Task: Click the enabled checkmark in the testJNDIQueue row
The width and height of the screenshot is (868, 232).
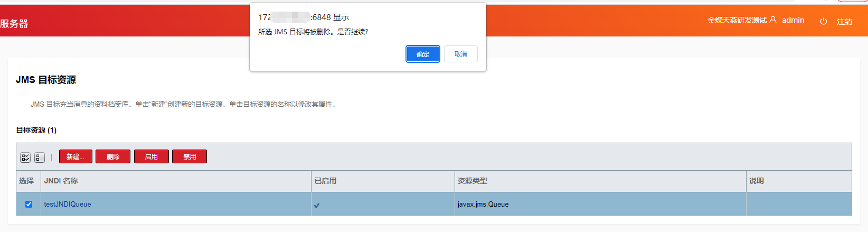Action: [317, 205]
